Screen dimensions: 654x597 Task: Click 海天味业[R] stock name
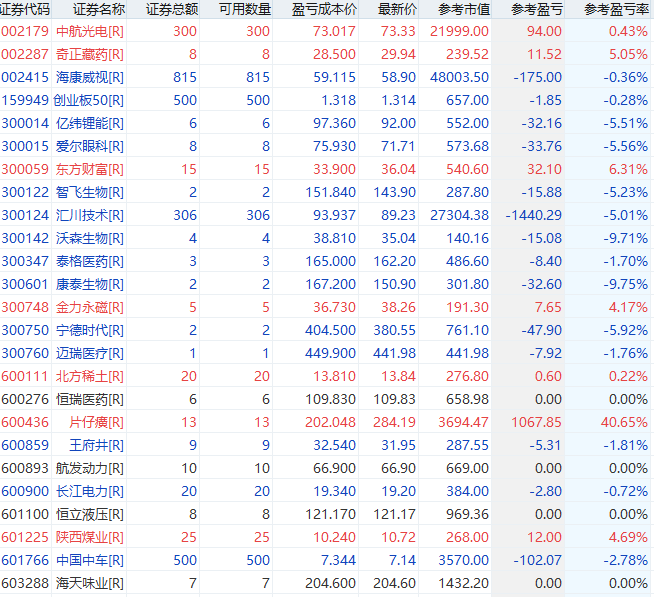pyautogui.click(x=90, y=583)
